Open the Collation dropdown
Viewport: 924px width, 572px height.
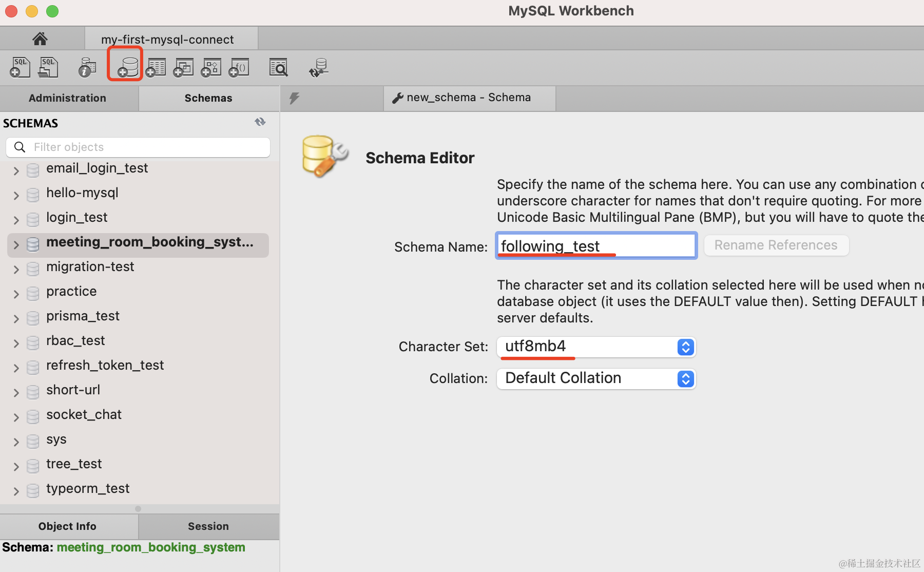596,379
